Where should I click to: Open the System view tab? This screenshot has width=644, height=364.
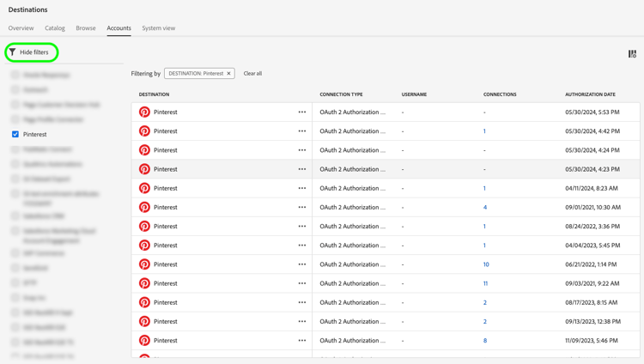(158, 28)
